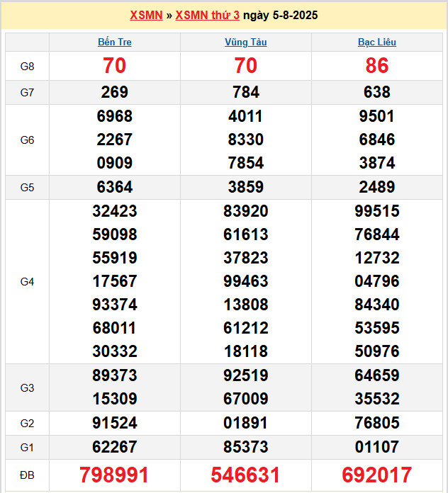The image size is (448, 493).
Task: Open the Bến Tre province link
Action: coord(115,42)
